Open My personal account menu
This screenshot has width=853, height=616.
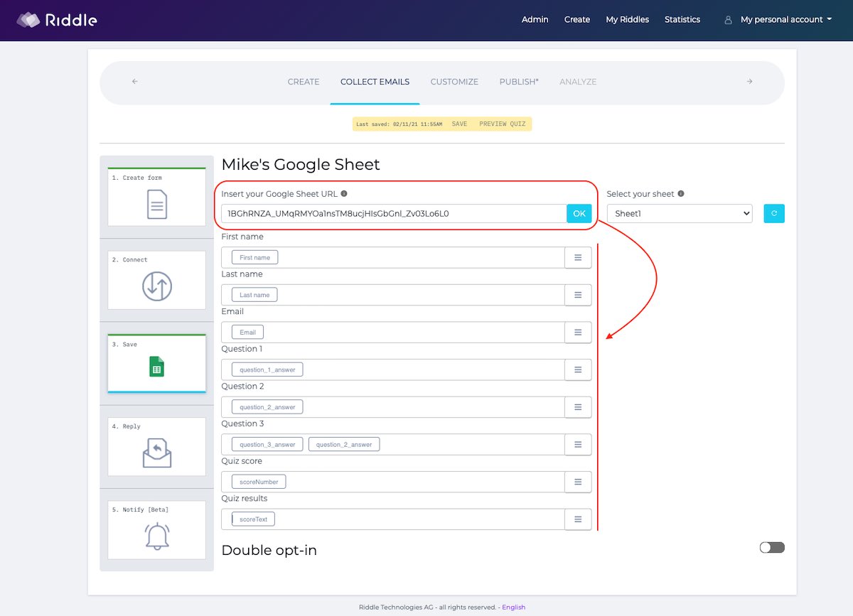785,20
